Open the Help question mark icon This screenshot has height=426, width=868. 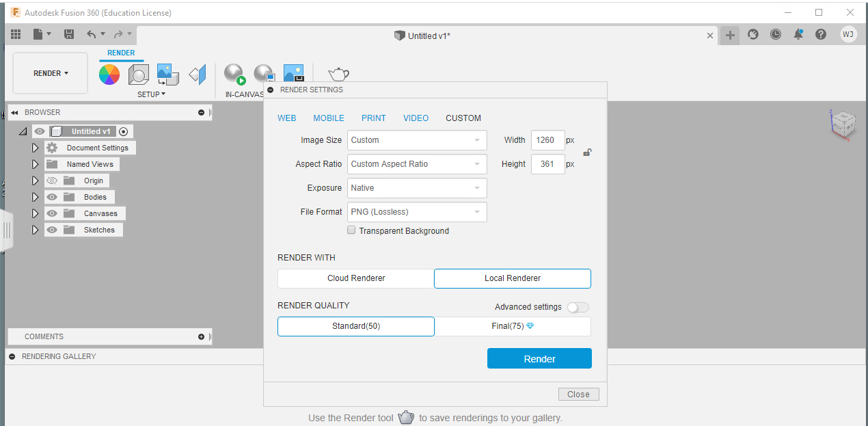pyautogui.click(x=821, y=34)
